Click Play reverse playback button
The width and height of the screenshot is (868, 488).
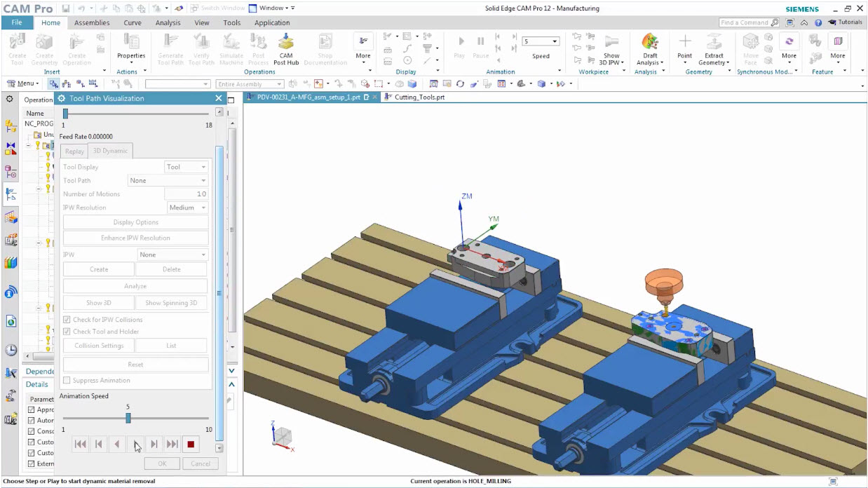tap(117, 444)
